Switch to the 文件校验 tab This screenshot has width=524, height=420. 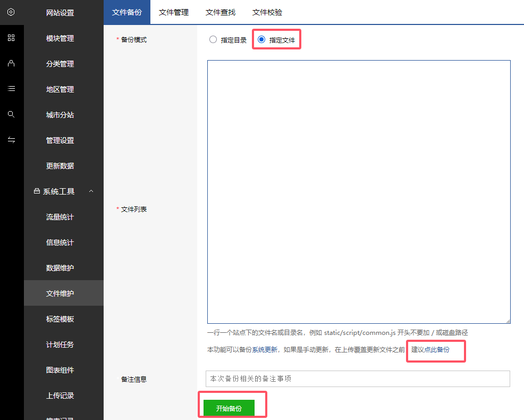[267, 12]
